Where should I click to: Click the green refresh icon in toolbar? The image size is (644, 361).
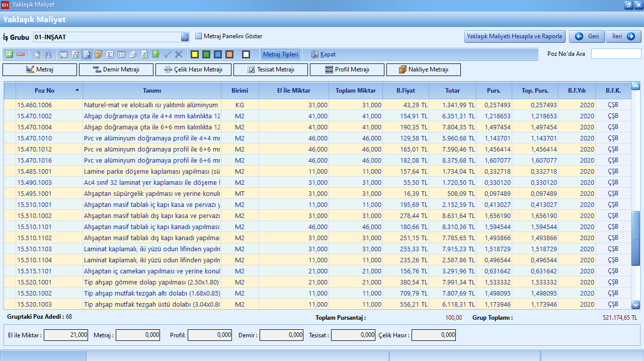tap(144, 54)
